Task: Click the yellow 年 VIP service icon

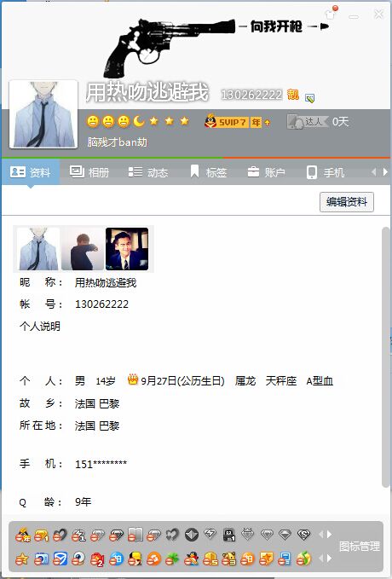Action: click(23, 535)
